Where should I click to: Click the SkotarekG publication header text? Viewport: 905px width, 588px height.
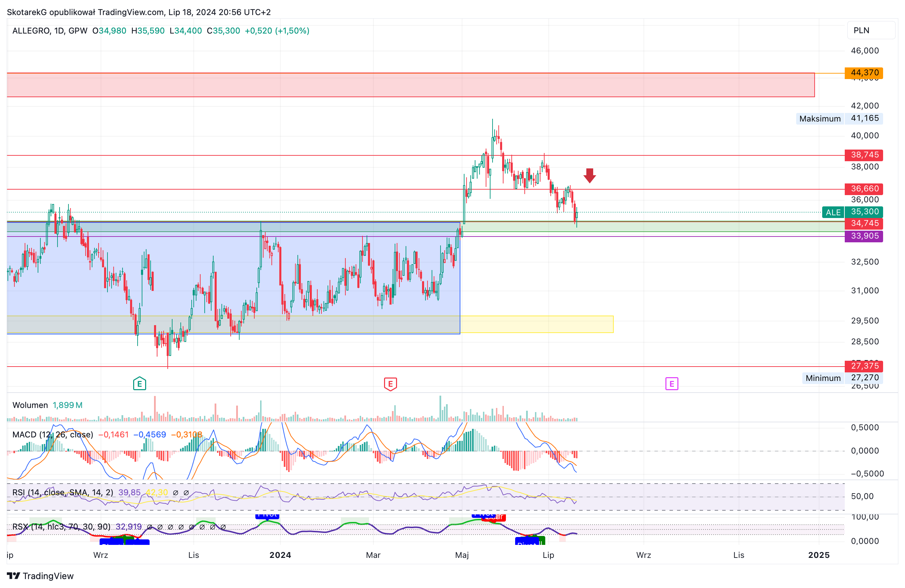[139, 12]
